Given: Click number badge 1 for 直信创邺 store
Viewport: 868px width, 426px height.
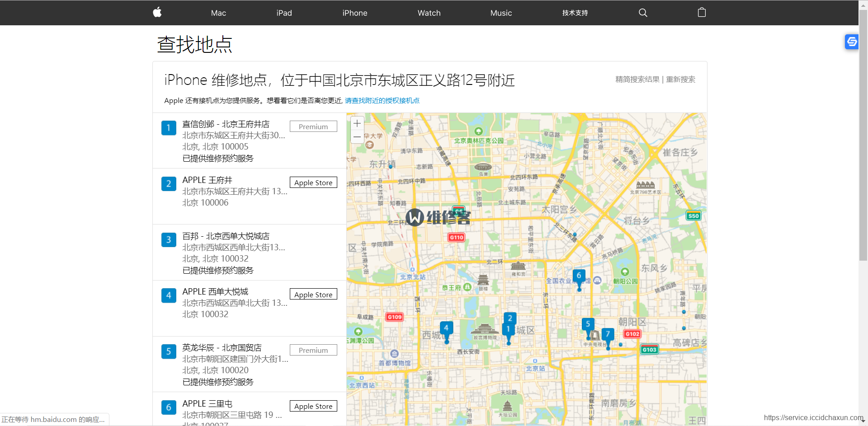Looking at the screenshot, I should point(169,128).
